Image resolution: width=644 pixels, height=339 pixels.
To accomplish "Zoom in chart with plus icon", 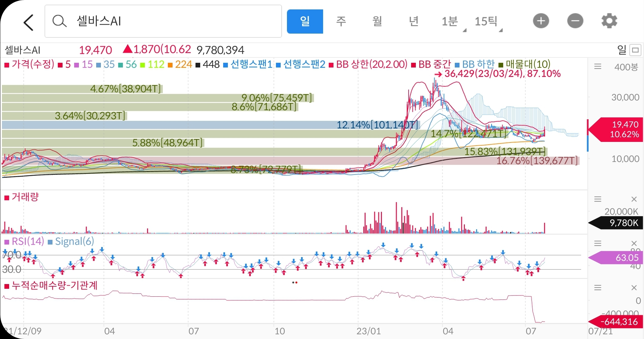I will tap(541, 21).
